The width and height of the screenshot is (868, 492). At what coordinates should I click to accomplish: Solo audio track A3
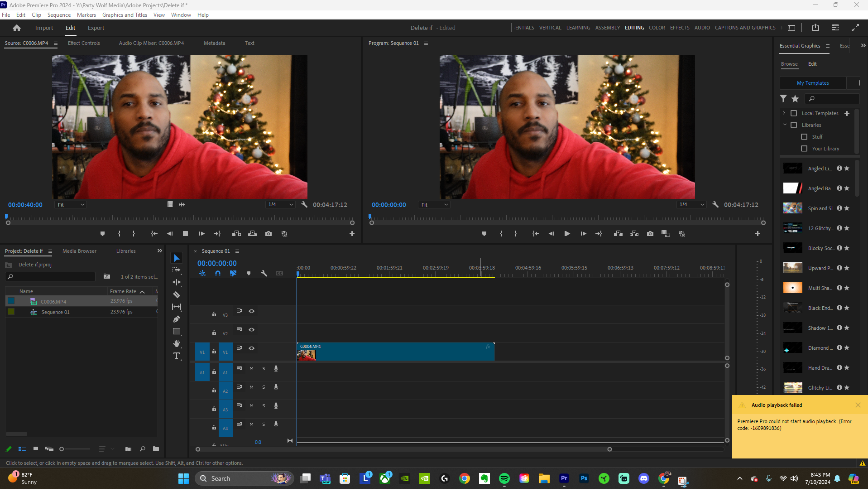(x=264, y=405)
